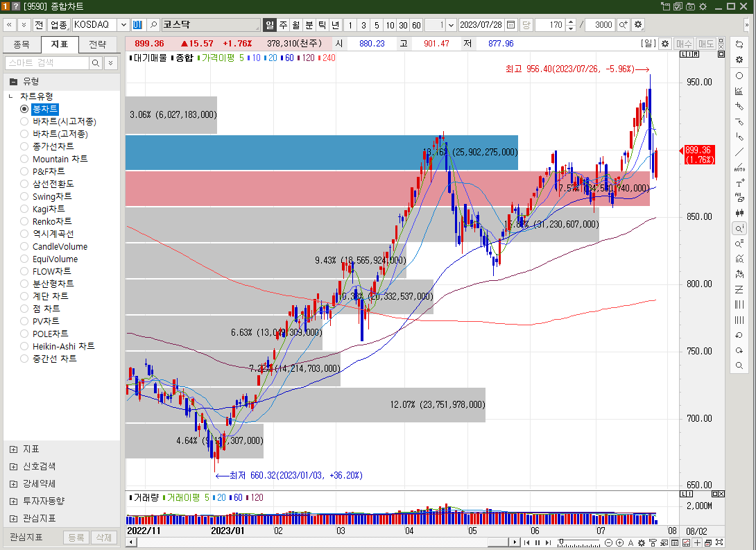Switch to the 전략 tab
The image size is (756, 550).
point(97,45)
